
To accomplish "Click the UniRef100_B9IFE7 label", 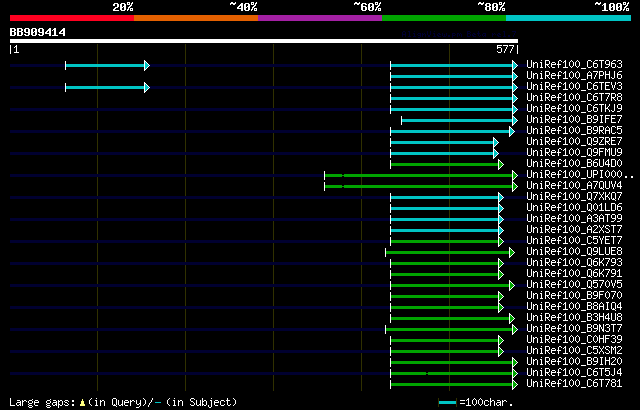I will (574, 120).
